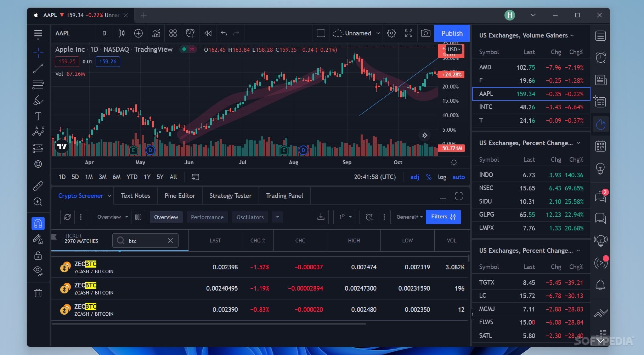The height and width of the screenshot is (355, 644).
Task: Select the crosshair cursor tool
Action: tap(38, 53)
